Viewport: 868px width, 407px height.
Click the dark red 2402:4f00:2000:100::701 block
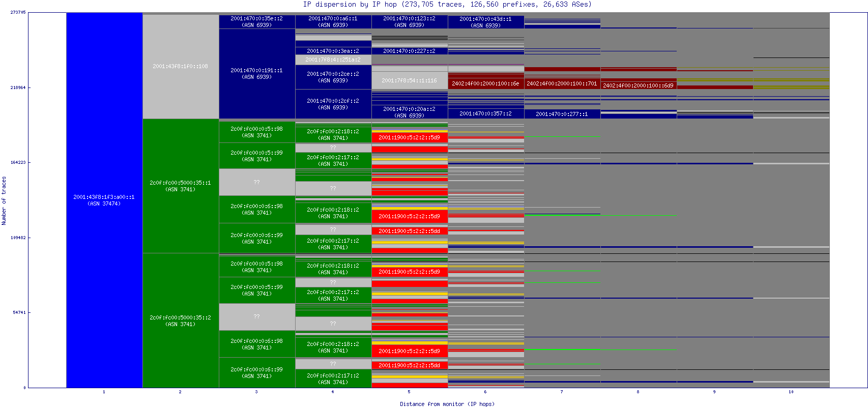coord(562,83)
